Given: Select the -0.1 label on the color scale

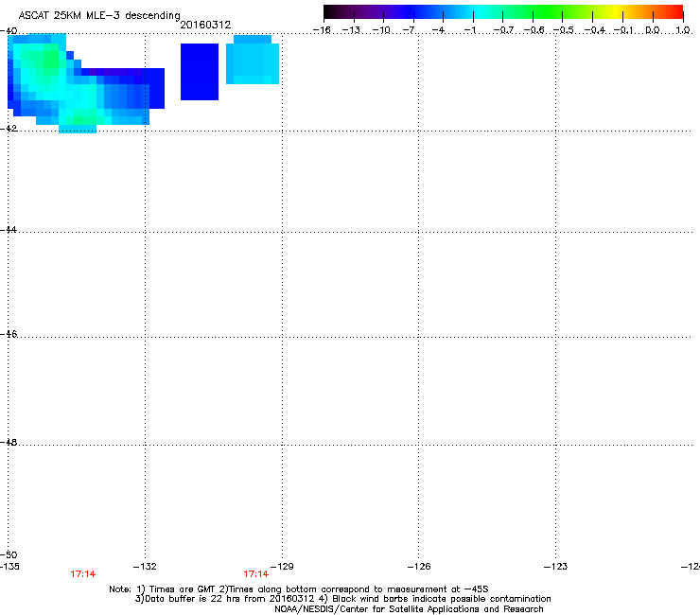Looking at the screenshot, I should pos(623,30).
